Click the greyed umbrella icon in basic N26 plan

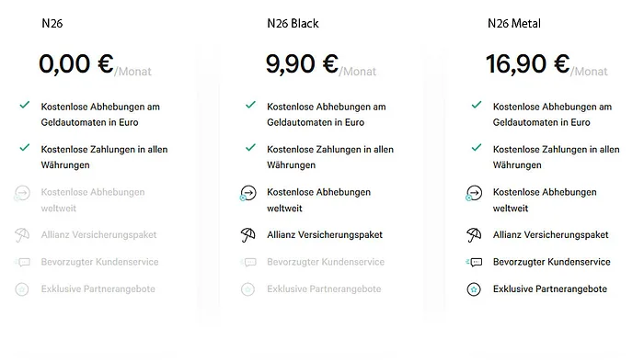tap(22, 235)
